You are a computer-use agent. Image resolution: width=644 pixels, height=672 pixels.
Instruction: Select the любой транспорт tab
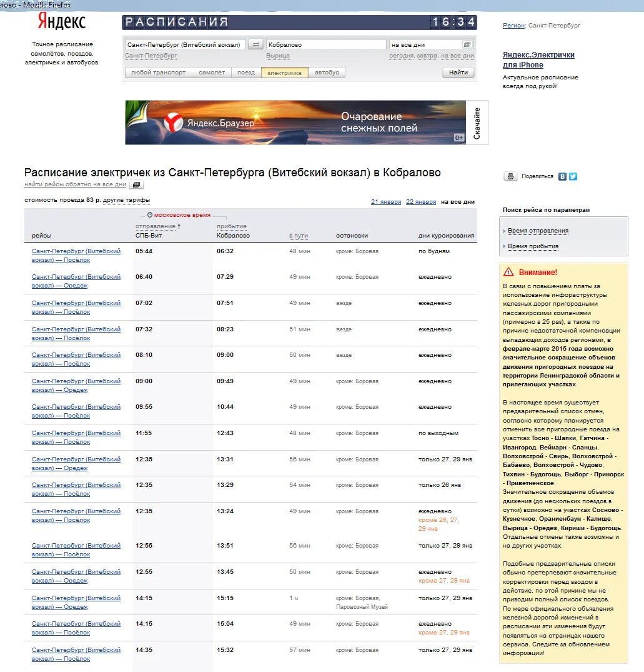(158, 73)
